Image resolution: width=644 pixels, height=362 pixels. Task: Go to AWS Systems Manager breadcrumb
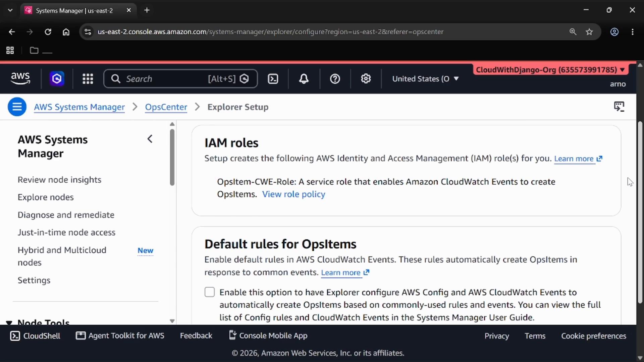tap(79, 107)
